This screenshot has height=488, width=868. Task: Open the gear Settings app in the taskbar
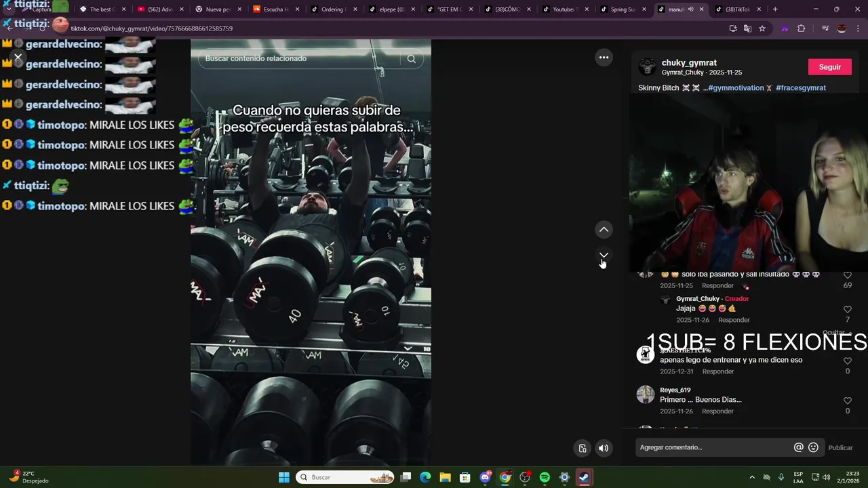[x=564, y=477]
